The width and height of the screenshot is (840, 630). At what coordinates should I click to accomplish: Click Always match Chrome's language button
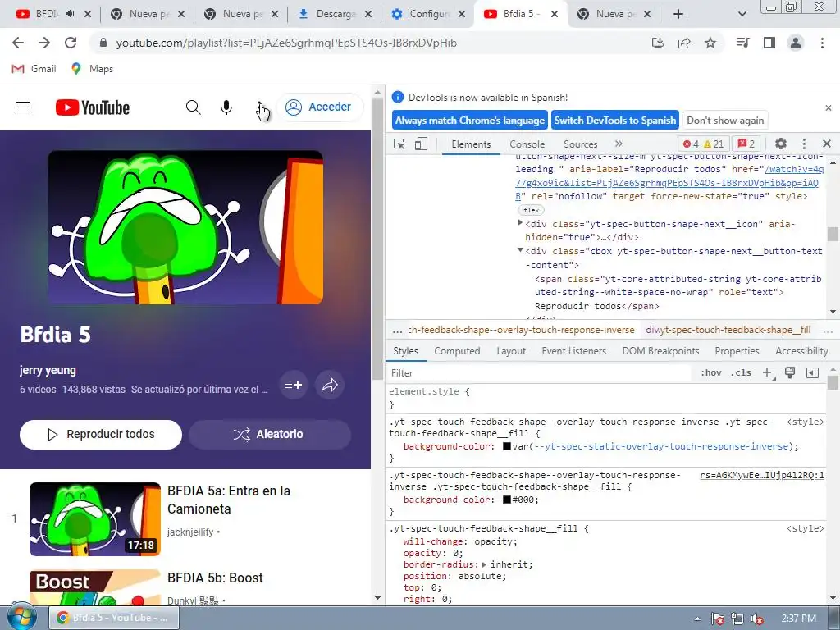click(x=470, y=121)
